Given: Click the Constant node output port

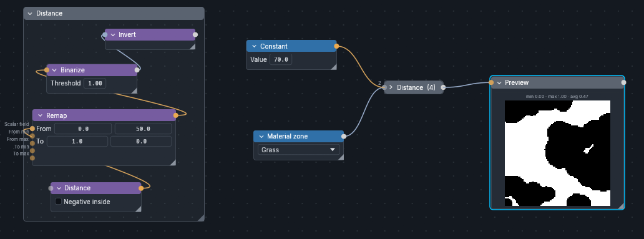Looking at the screenshot, I should [x=336, y=46].
